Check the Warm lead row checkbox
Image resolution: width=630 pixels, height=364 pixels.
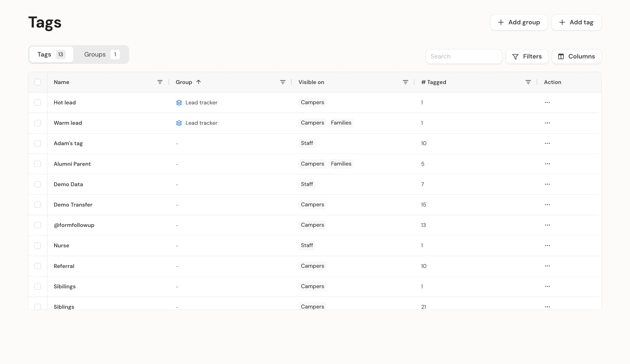38,123
